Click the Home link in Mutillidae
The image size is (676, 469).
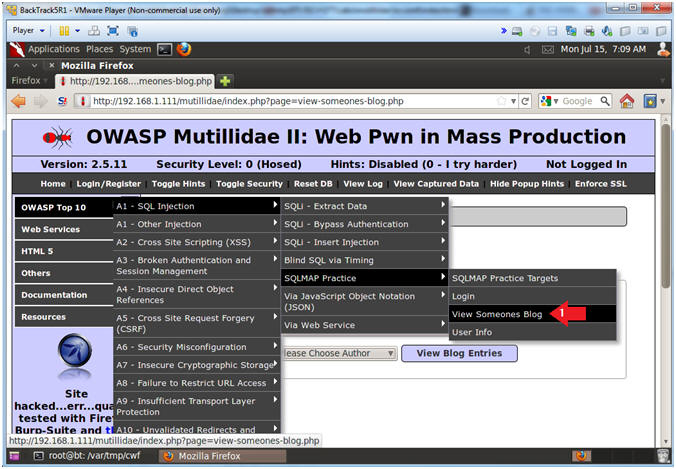pyautogui.click(x=53, y=184)
